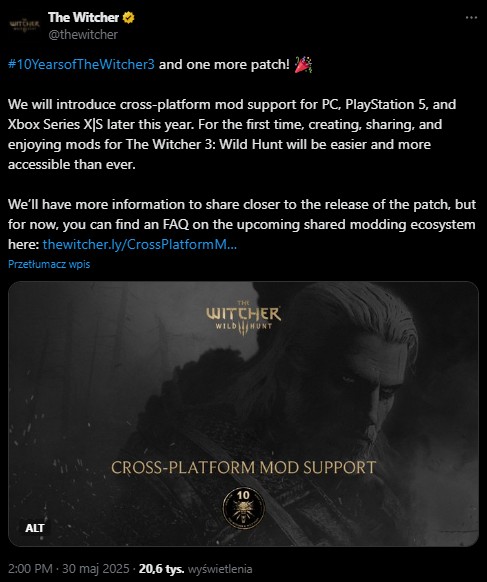Click the party popper emoji
The image size is (487, 582).
303,65
